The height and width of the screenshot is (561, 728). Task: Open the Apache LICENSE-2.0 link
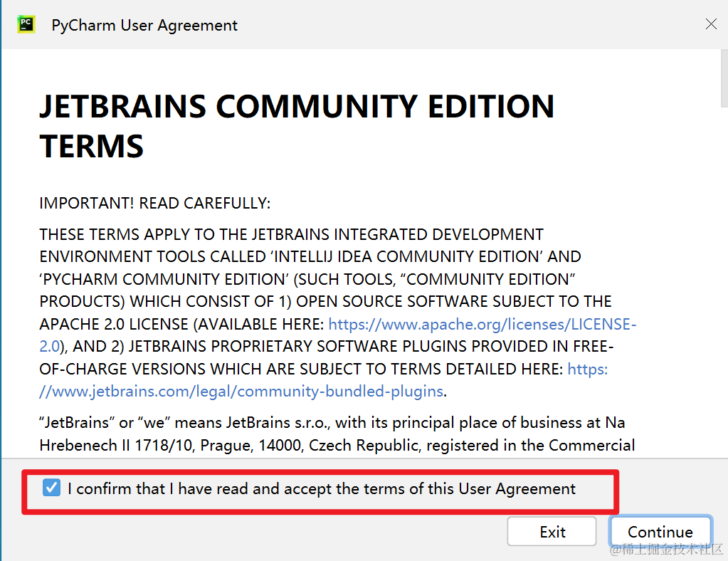(482, 324)
